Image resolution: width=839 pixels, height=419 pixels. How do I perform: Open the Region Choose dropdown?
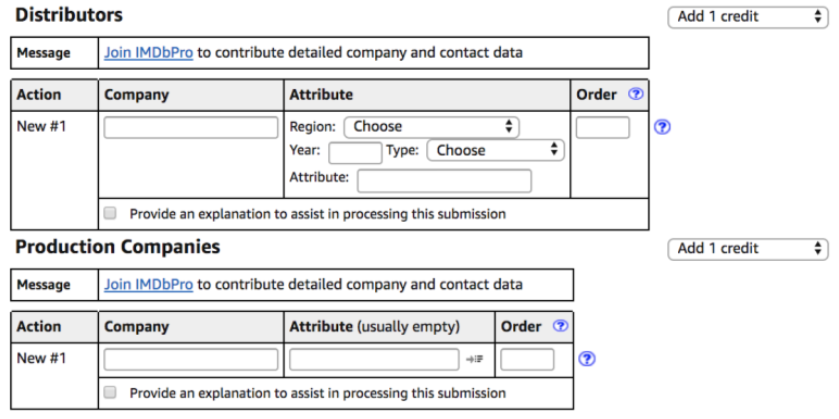(431, 127)
